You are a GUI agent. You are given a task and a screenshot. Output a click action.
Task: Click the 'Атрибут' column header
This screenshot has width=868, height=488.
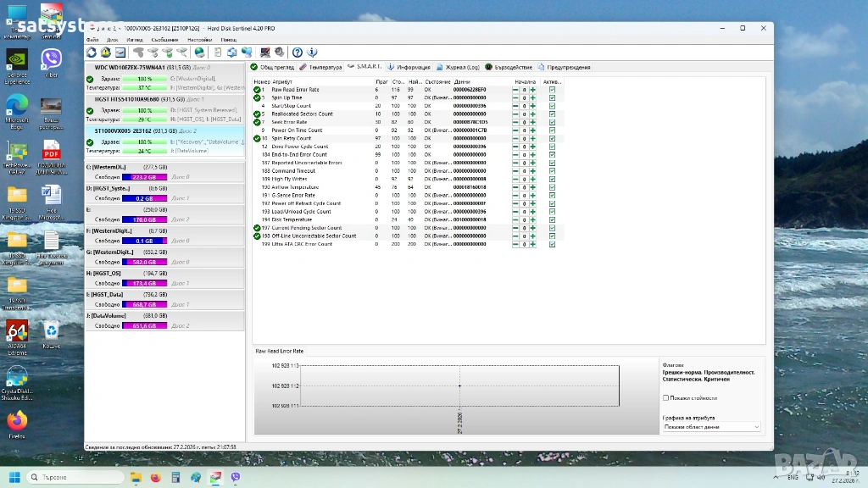tap(282, 81)
